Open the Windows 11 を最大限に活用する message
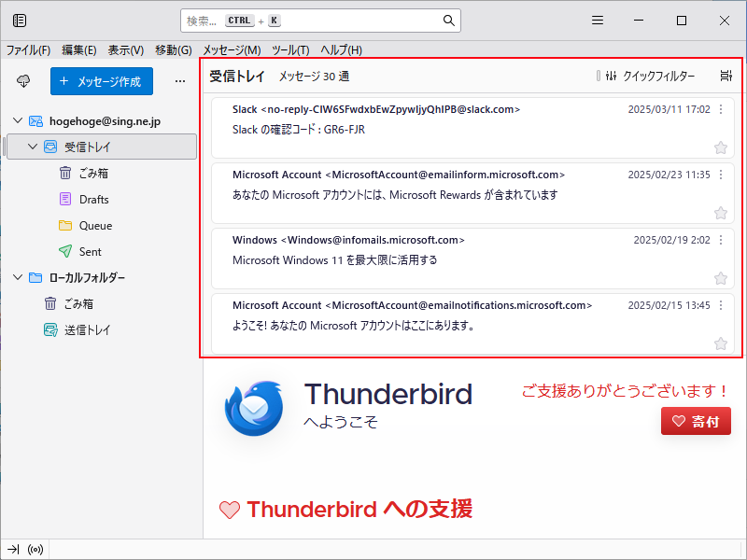 (472, 259)
